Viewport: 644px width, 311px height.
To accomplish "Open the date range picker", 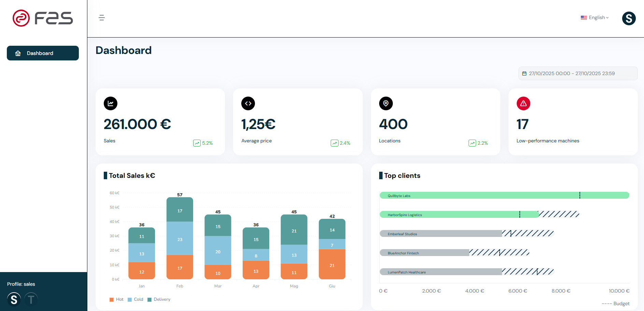I will click(x=577, y=73).
